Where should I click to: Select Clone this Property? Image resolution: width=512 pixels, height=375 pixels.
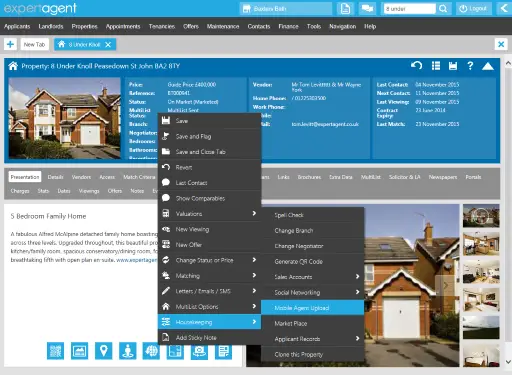(312, 354)
